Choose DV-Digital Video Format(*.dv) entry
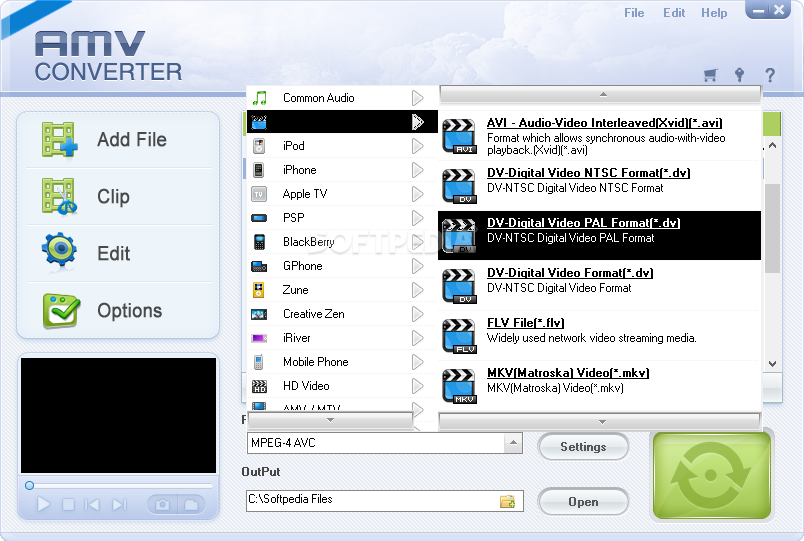 click(x=599, y=286)
